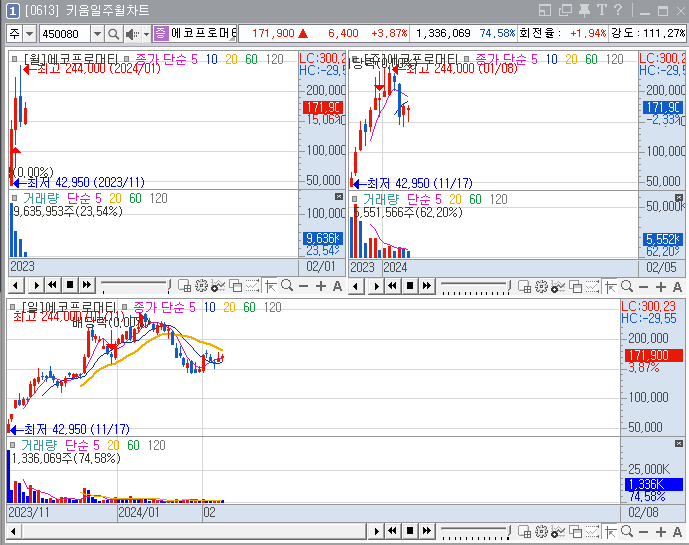Open the stock code 450080 history dropdown
This screenshot has height=545, width=689.
coord(98,34)
